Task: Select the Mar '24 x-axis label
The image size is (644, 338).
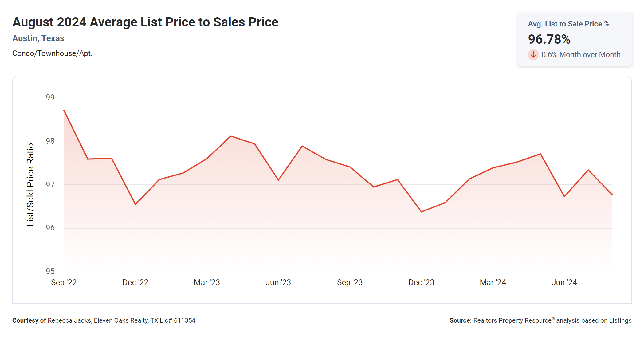Action: tap(493, 282)
